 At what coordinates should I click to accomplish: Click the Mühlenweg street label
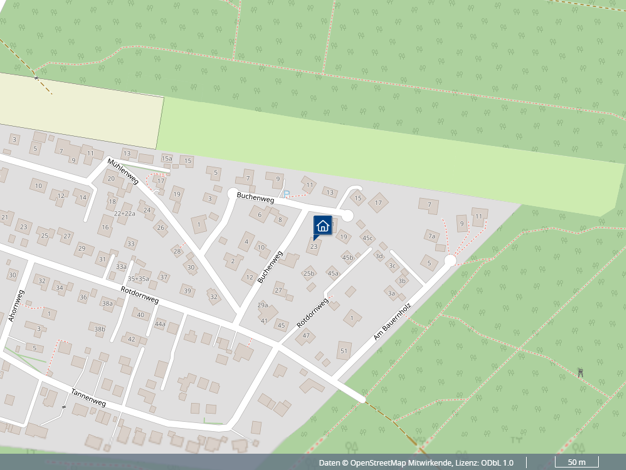(120, 169)
